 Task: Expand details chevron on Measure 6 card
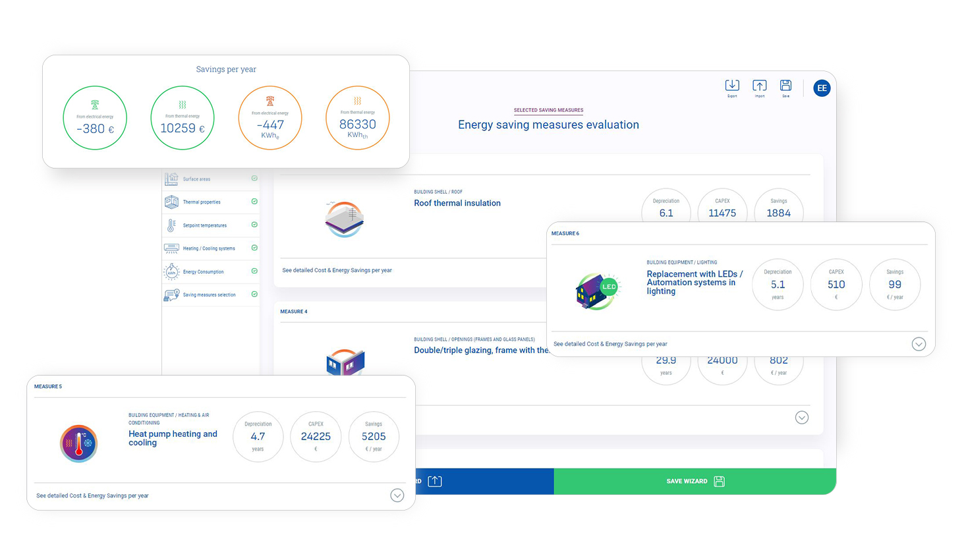point(919,344)
